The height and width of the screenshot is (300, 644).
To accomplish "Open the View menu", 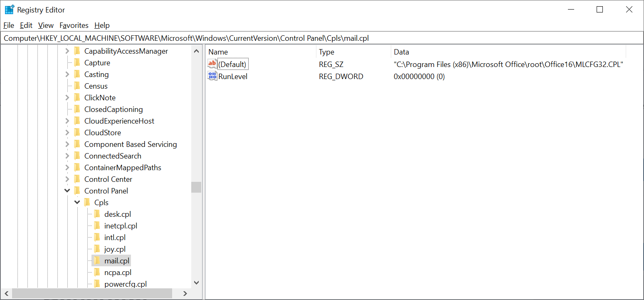I will [46, 25].
